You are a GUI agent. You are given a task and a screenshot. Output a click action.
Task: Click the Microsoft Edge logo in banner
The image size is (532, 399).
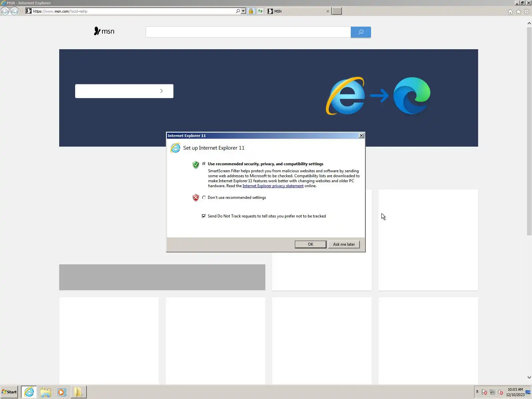click(x=412, y=95)
